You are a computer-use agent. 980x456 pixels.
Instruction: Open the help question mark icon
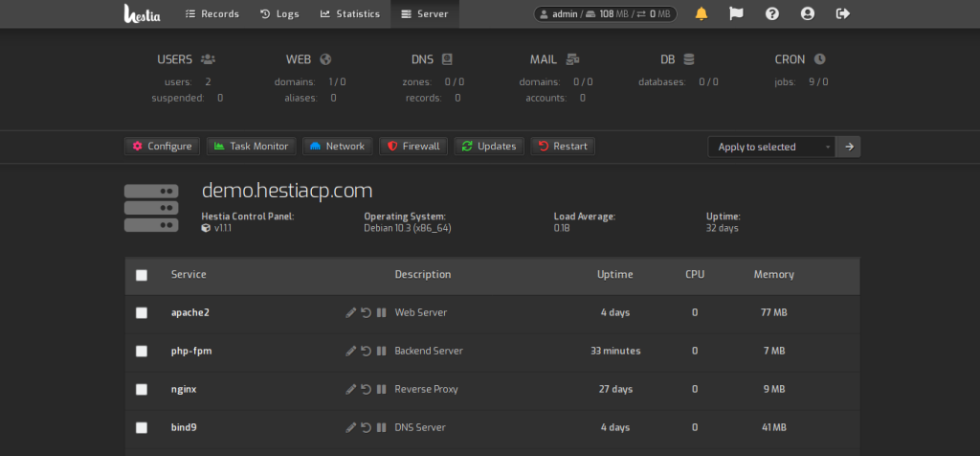(772, 13)
